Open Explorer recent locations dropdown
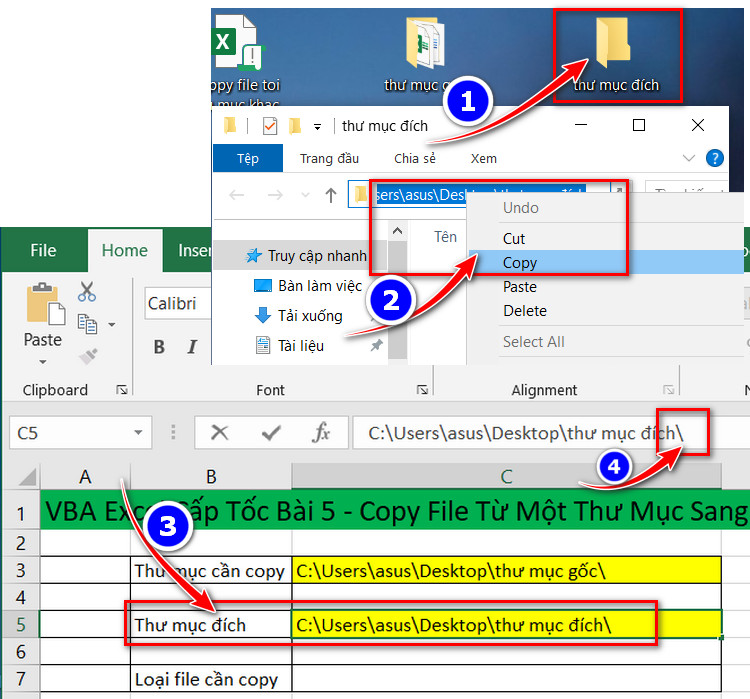750x699 pixels. (305, 195)
